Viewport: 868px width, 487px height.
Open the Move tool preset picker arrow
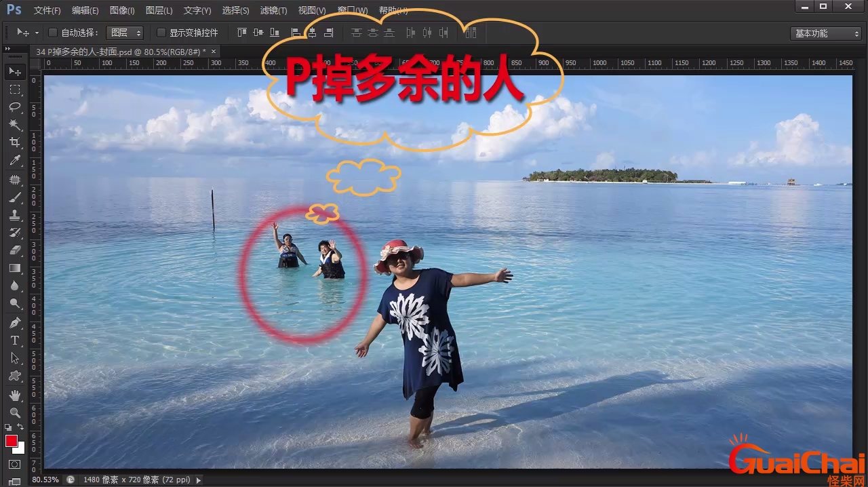point(36,33)
